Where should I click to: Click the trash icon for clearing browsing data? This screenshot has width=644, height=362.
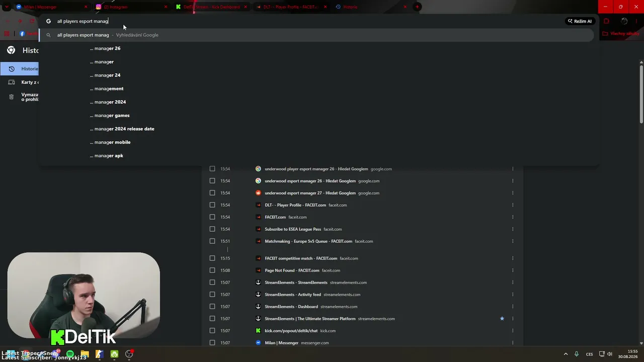(12, 97)
